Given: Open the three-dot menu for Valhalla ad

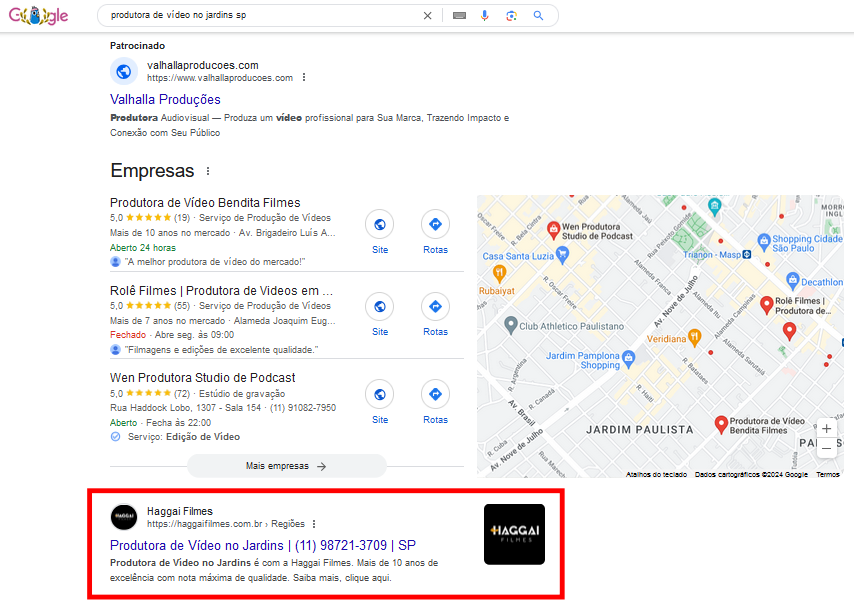Looking at the screenshot, I should pyautogui.click(x=304, y=78).
